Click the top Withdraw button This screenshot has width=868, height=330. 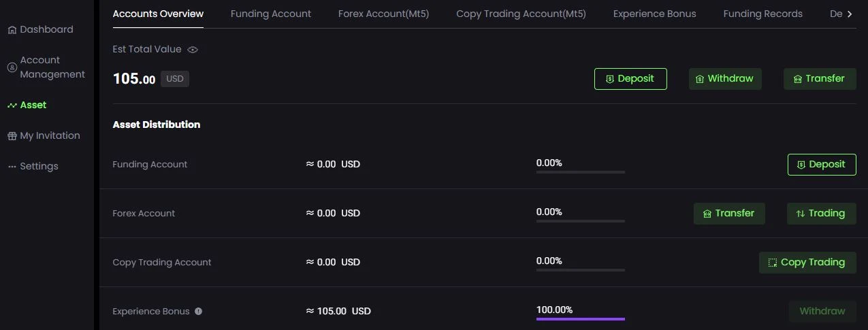click(x=725, y=79)
